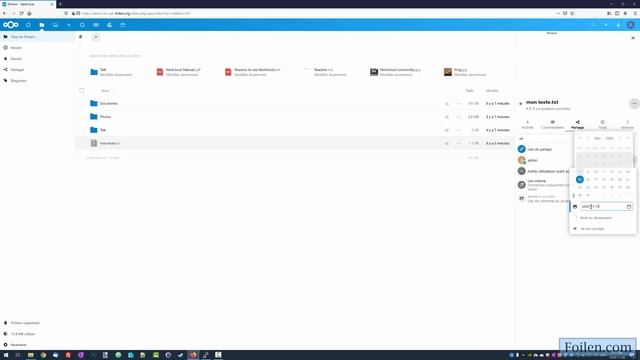640x360 pixels.
Task: Open the Mail app icon
Action: 96,25
